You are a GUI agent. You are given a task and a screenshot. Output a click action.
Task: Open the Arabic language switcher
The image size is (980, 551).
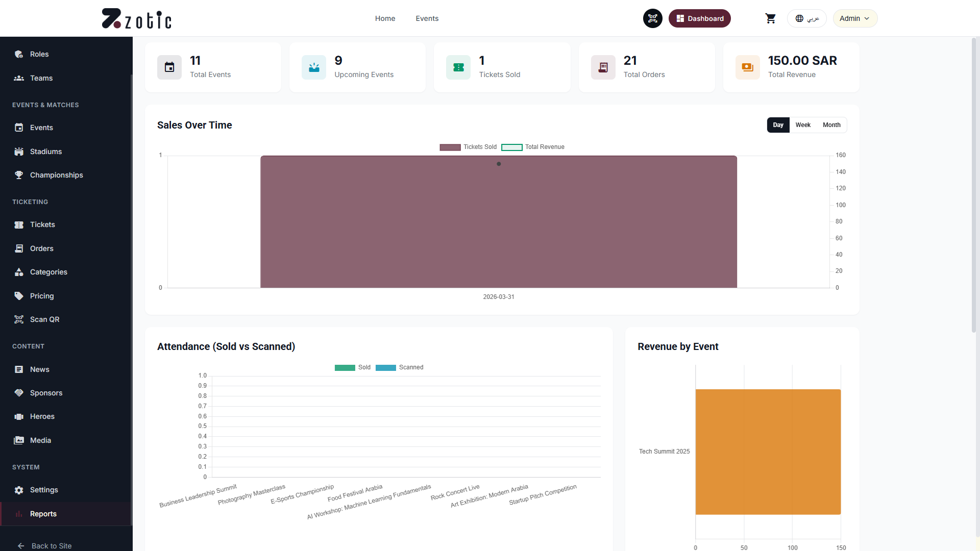tap(806, 18)
